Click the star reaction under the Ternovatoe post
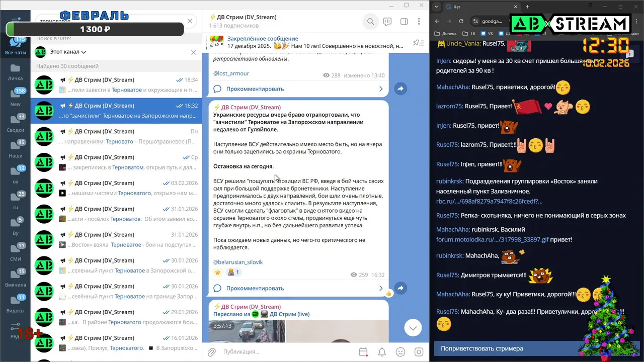Image resolution: width=644 pixels, height=362 pixels. click(x=218, y=272)
